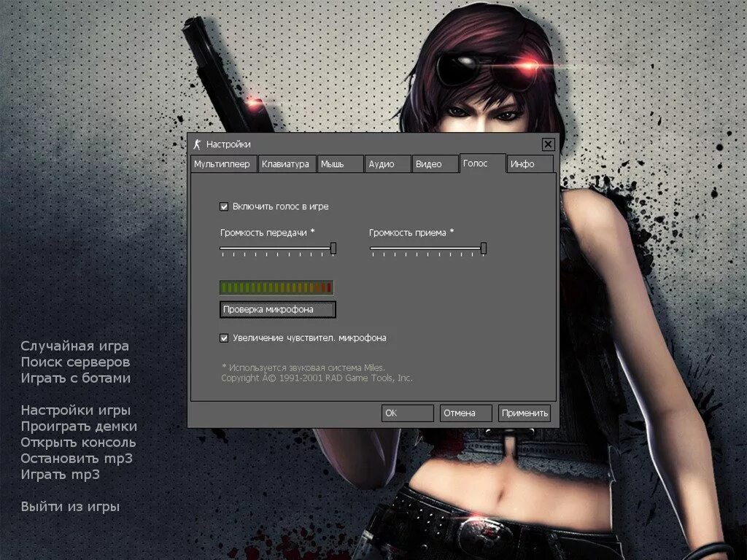This screenshot has height=560, width=747.
Task: Click the Громкость передачи label
Action: (x=267, y=233)
